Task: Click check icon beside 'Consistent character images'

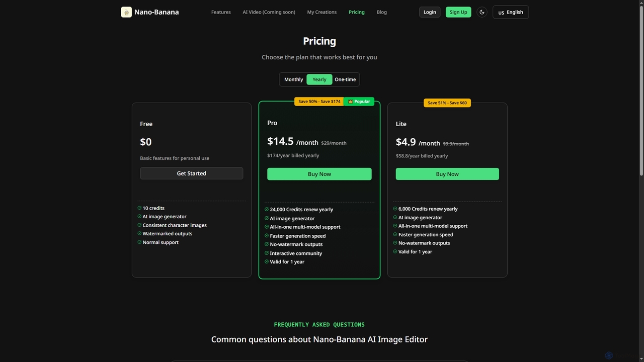Action: click(139, 225)
